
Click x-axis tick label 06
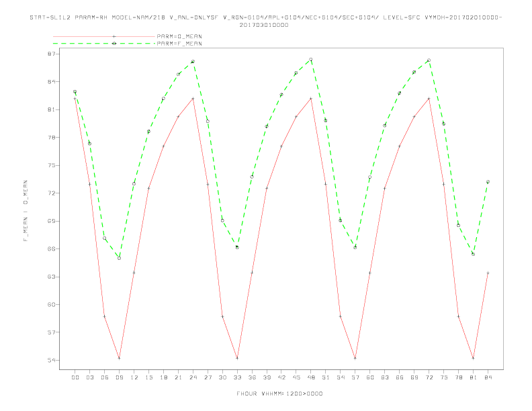(x=105, y=377)
